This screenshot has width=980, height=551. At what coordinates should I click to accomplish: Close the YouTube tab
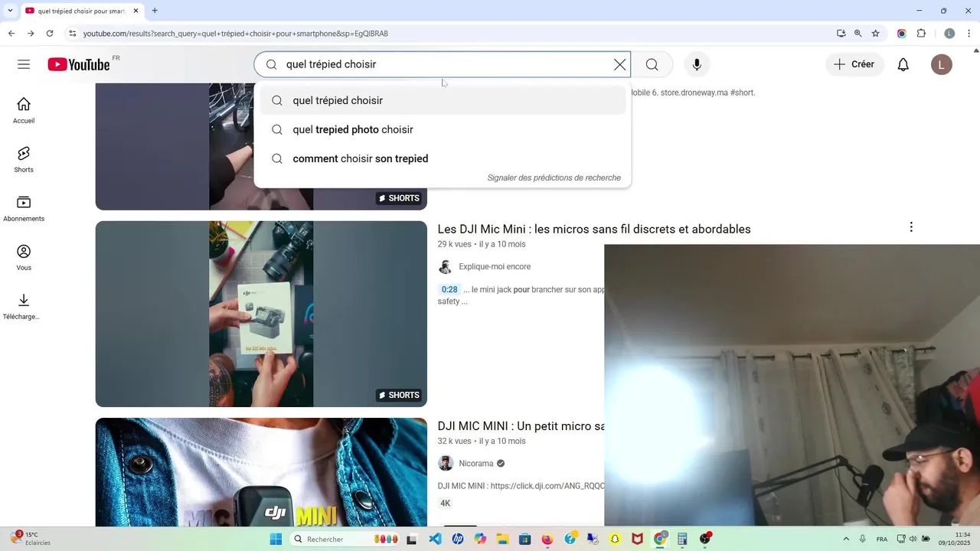click(x=136, y=11)
